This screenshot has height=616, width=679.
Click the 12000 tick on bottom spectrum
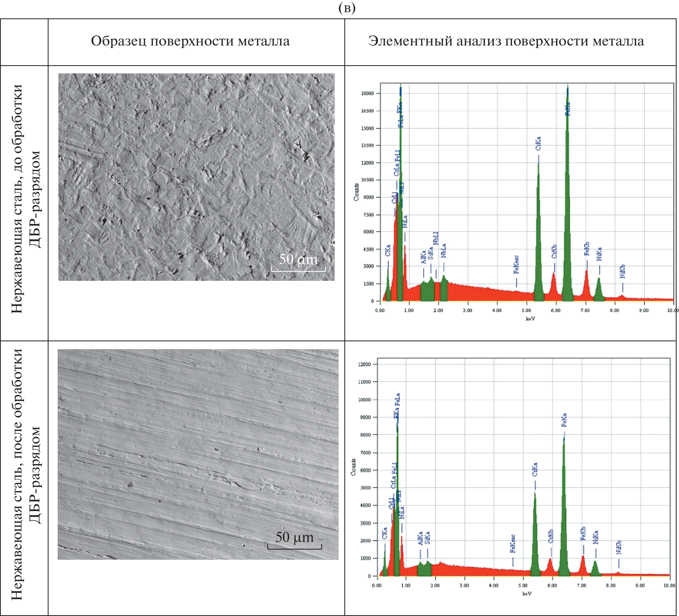pos(364,364)
